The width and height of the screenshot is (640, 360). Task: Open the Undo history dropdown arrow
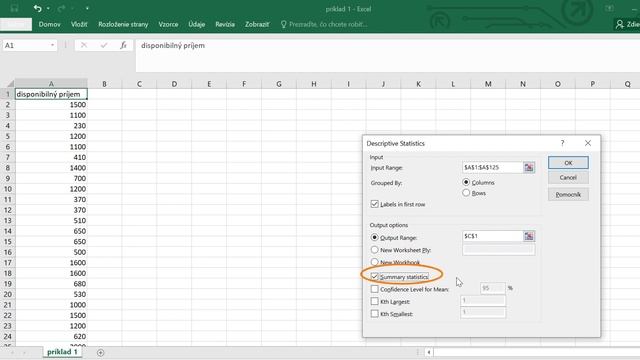pos(48,9)
